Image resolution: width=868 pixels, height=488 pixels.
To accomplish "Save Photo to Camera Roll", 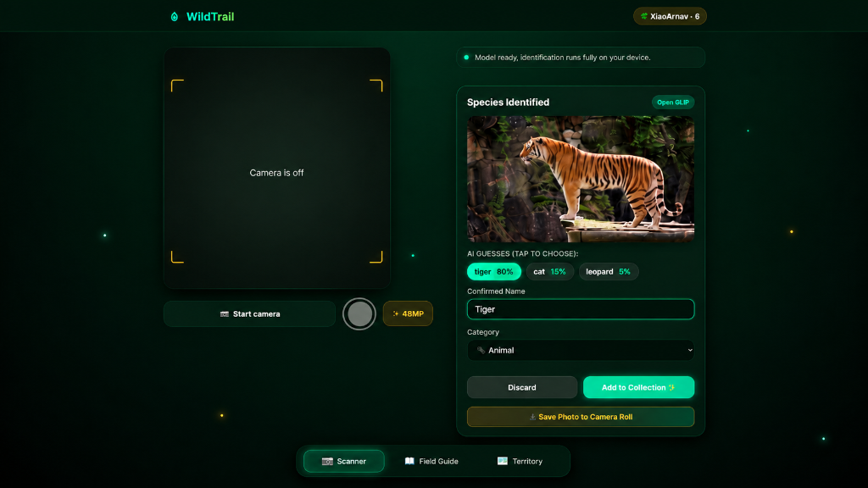I will [581, 417].
